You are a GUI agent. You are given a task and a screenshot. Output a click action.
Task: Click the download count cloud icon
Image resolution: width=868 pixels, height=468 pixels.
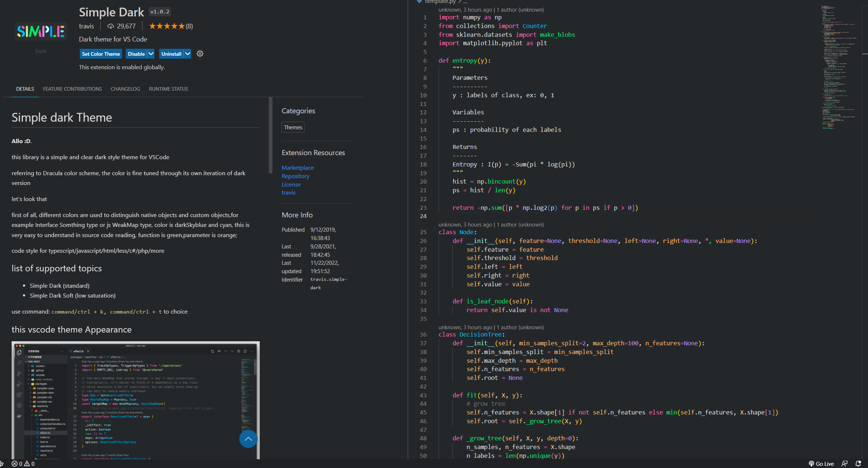110,26
